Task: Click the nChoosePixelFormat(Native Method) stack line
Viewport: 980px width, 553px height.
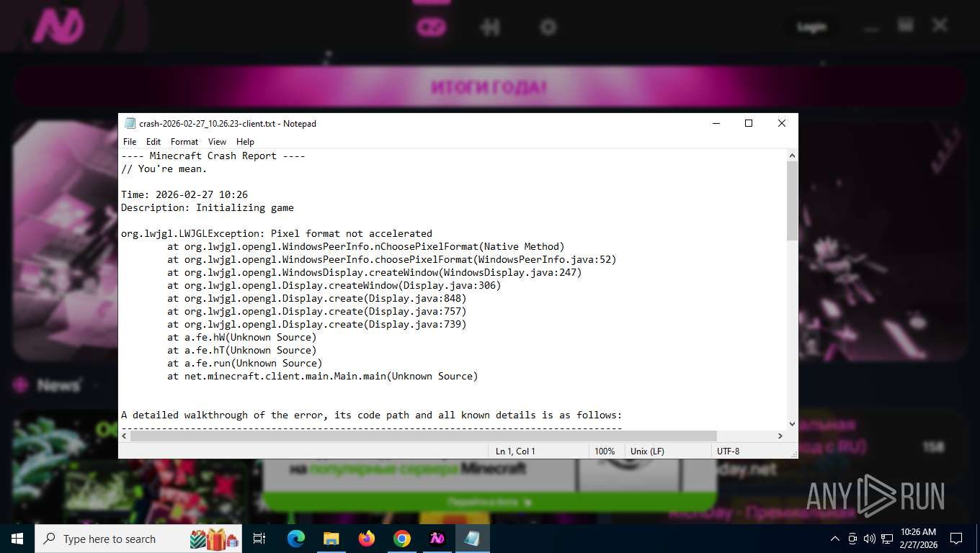Action: [366, 246]
